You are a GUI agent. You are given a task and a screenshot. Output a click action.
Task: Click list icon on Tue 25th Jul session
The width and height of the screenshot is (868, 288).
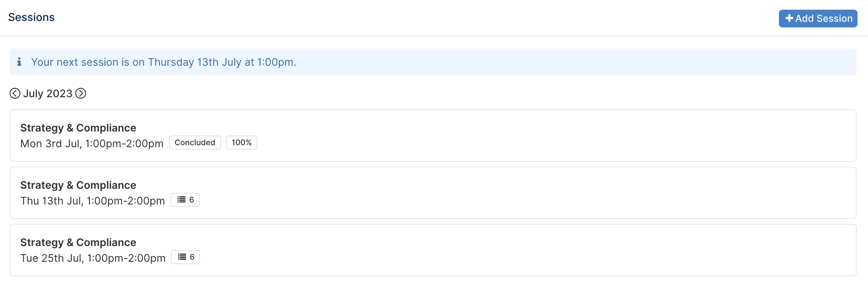tap(182, 257)
